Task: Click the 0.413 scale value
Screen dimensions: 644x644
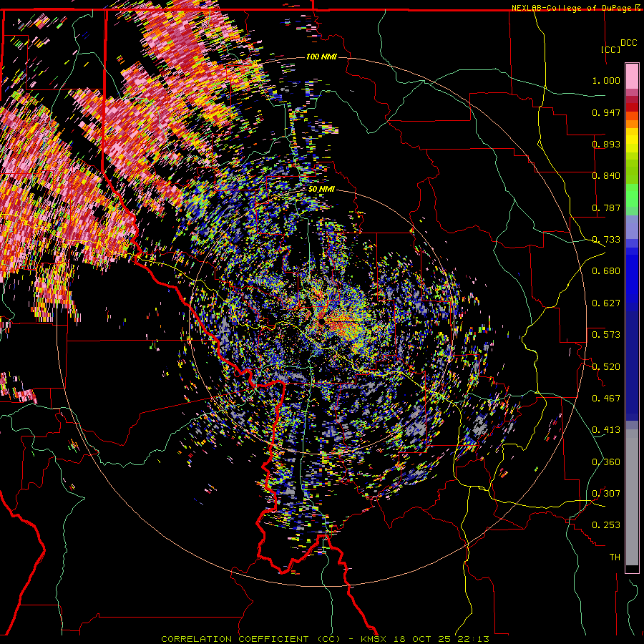Action: tap(606, 430)
